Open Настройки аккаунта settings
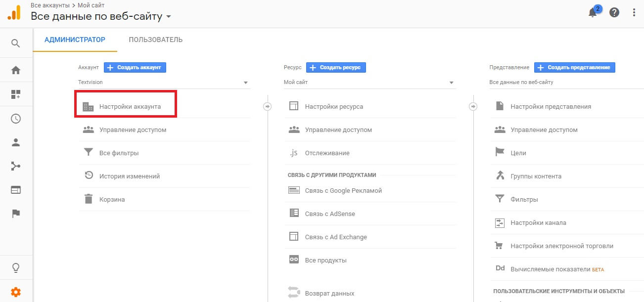 (x=130, y=106)
